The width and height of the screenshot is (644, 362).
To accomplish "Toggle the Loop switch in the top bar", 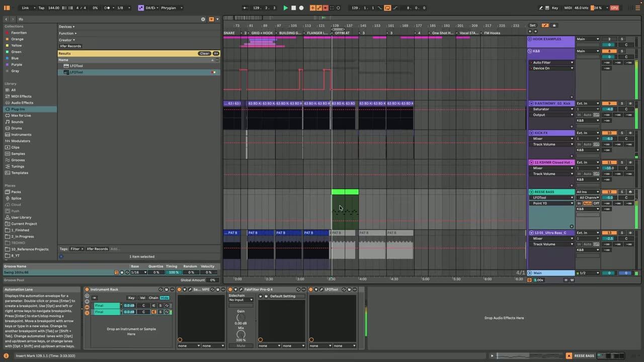I will coord(387,8).
